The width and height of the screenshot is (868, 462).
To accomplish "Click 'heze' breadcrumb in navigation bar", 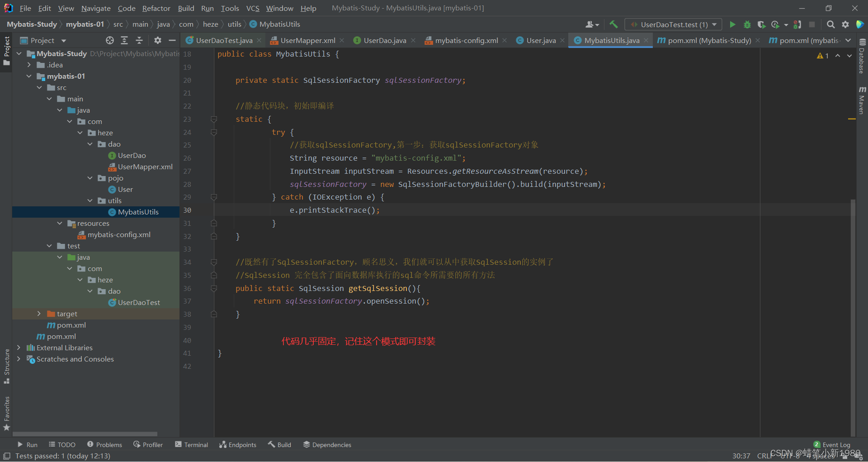I will coord(210,24).
